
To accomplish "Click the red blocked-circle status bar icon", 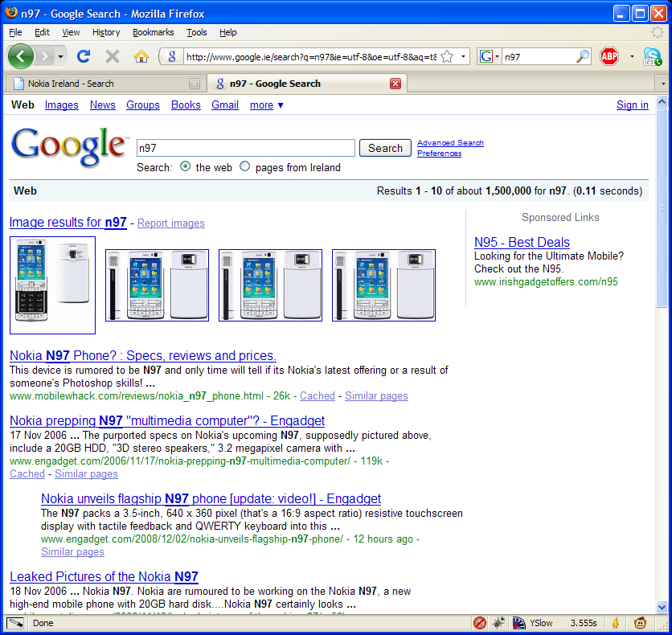I will point(480,623).
